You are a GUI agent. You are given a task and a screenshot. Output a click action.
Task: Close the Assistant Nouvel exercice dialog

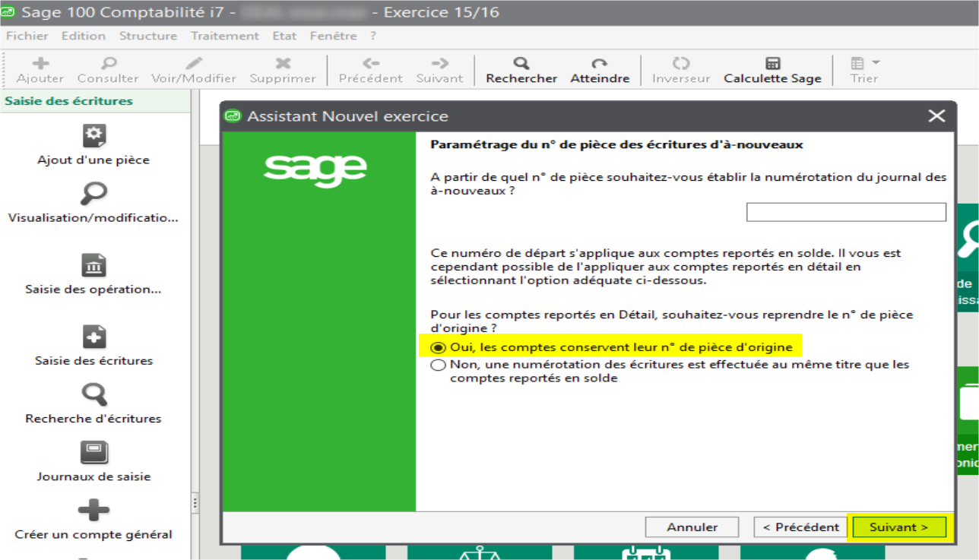click(x=936, y=116)
